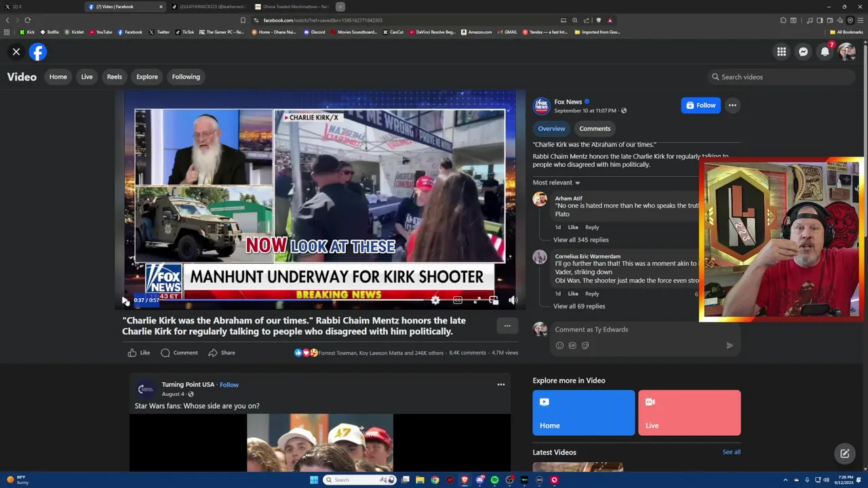Send the comment arrow button
The height and width of the screenshot is (488, 868).
(730, 346)
